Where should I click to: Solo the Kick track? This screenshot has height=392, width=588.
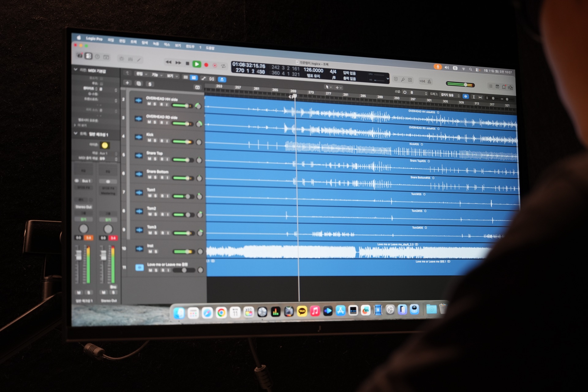point(155,141)
